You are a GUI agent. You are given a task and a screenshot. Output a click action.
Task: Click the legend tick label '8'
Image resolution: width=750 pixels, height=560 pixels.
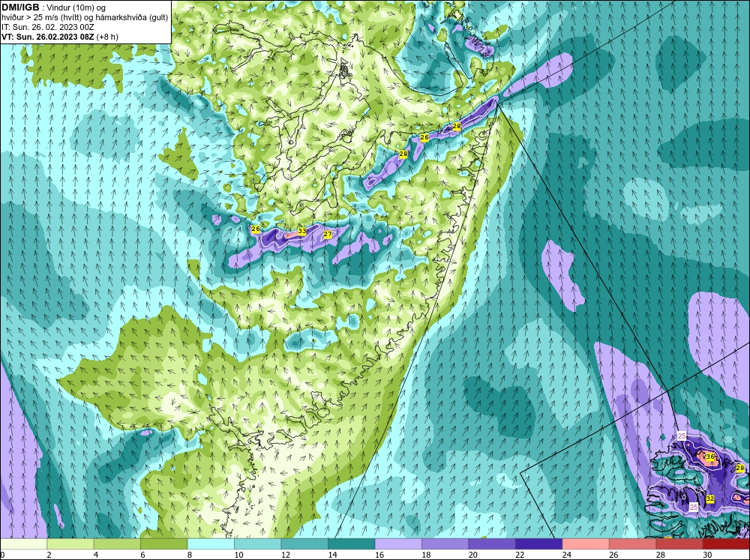point(190,554)
